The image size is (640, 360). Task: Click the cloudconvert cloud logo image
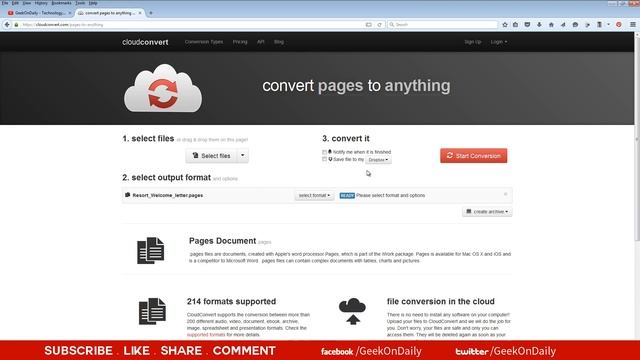click(x=163, y=88)
